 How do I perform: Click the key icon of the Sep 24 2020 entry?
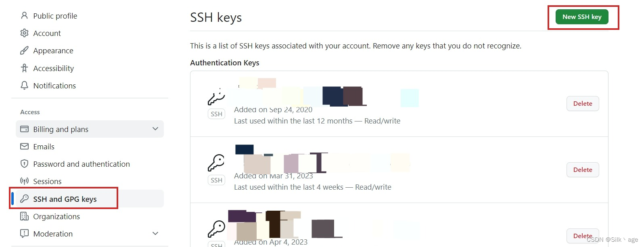click(x=216, y=97)
